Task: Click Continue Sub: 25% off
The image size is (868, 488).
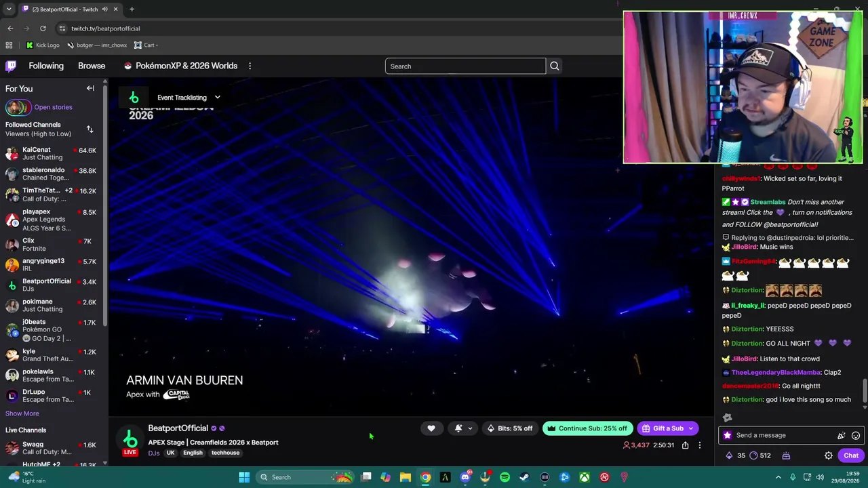Action: point(587,428)
